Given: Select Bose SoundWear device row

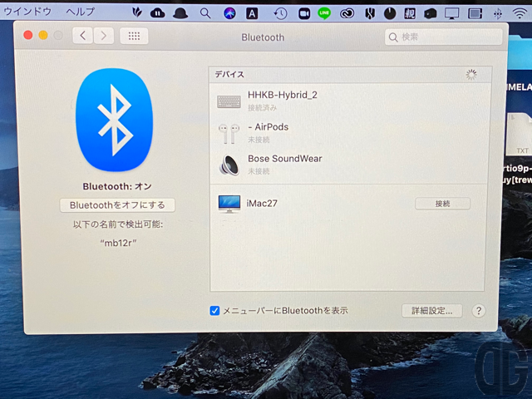Looking at the screenshot, I should pos(350,165).
